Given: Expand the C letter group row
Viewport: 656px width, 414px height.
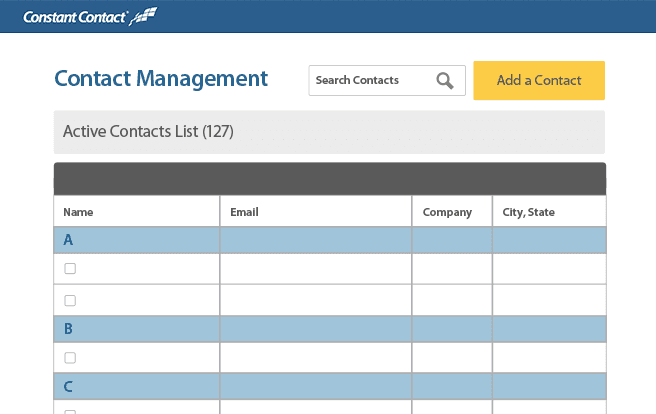Looking at the screenshot, I should [x=68, y=387].
